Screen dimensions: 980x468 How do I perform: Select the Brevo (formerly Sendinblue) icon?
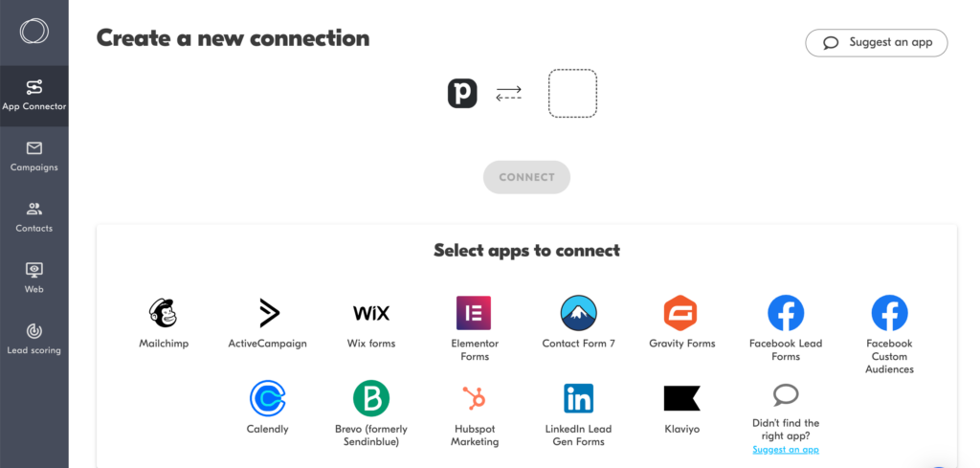(x=371, y=397)
